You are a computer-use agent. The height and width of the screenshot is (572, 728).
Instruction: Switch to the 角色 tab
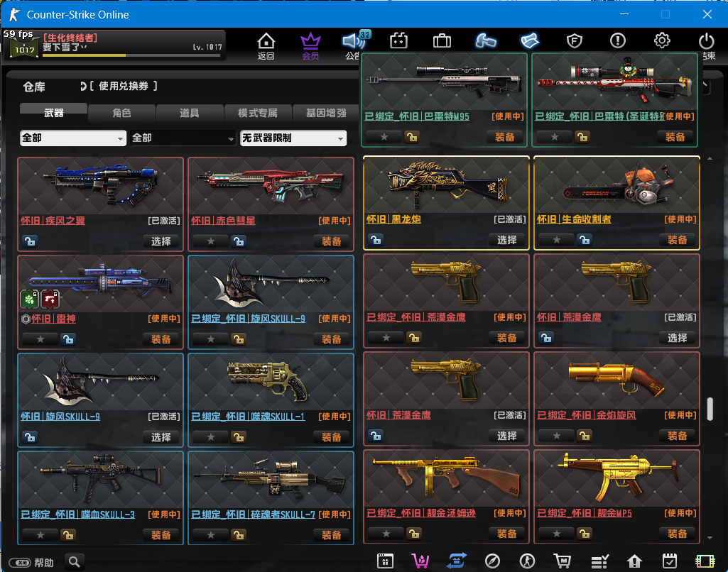pyautogui.click(x=121, y=113)
